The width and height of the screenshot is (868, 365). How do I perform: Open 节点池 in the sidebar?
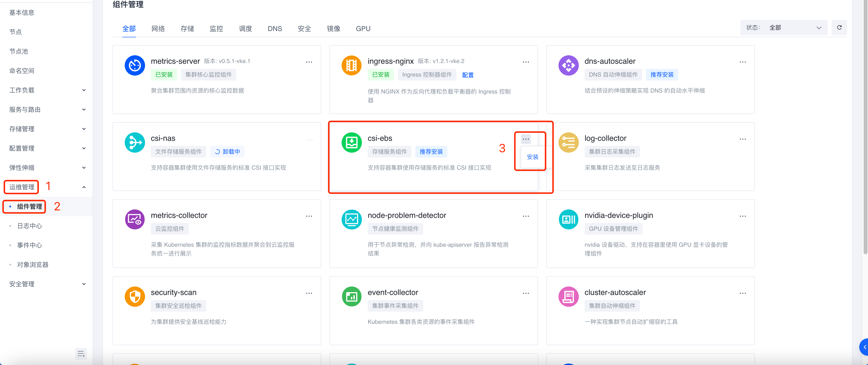18,51
